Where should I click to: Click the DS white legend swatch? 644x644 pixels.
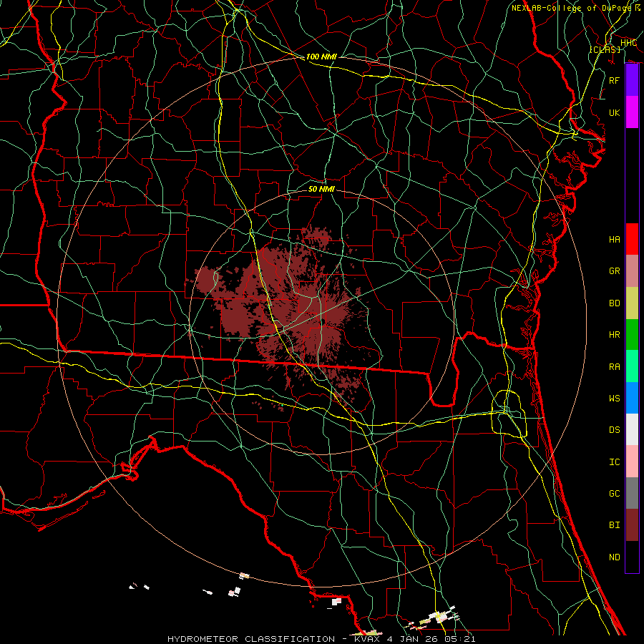point(632,429)
